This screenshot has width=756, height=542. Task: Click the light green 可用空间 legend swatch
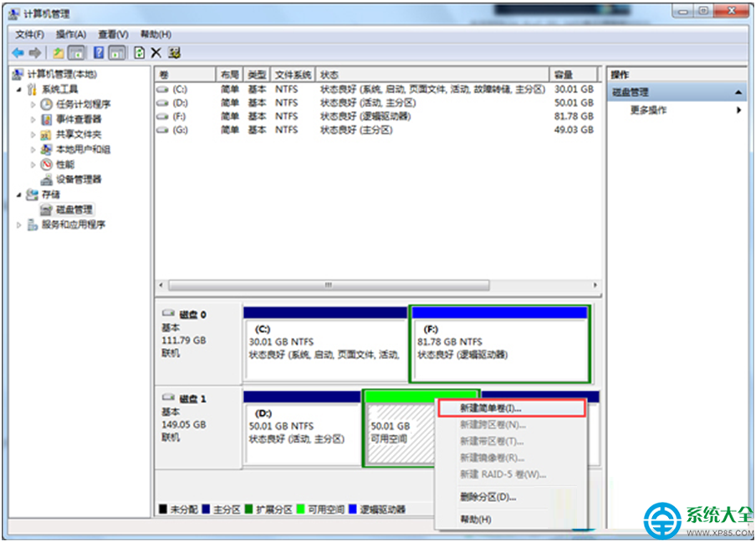tap(301, 509)
